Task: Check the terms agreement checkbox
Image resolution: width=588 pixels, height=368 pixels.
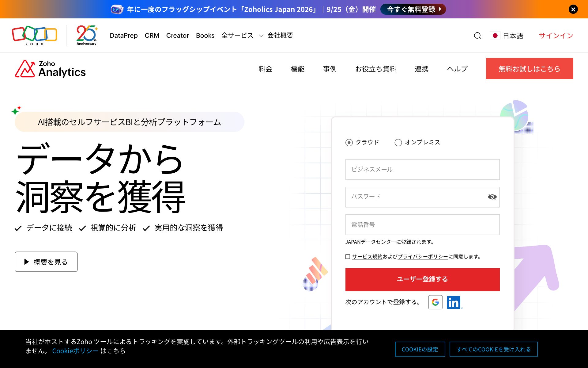Action: (348, 257)
